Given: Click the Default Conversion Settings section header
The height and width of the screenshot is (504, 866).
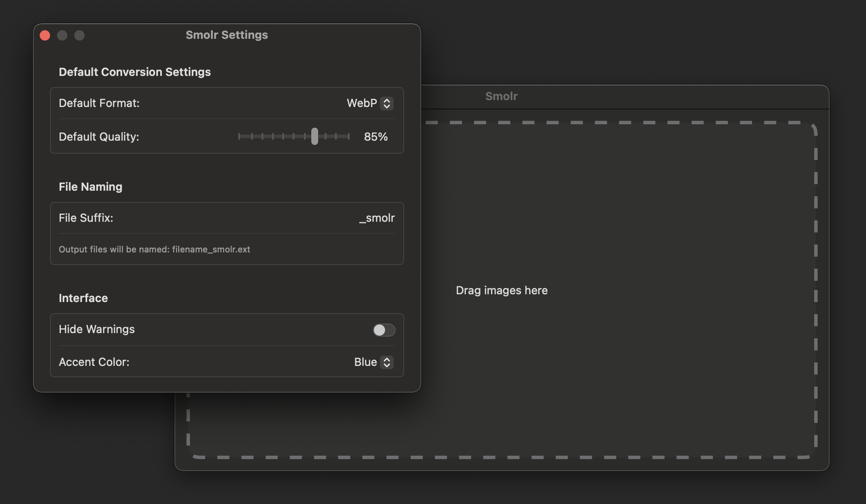Looking at the screenshot, I should 134,72.
